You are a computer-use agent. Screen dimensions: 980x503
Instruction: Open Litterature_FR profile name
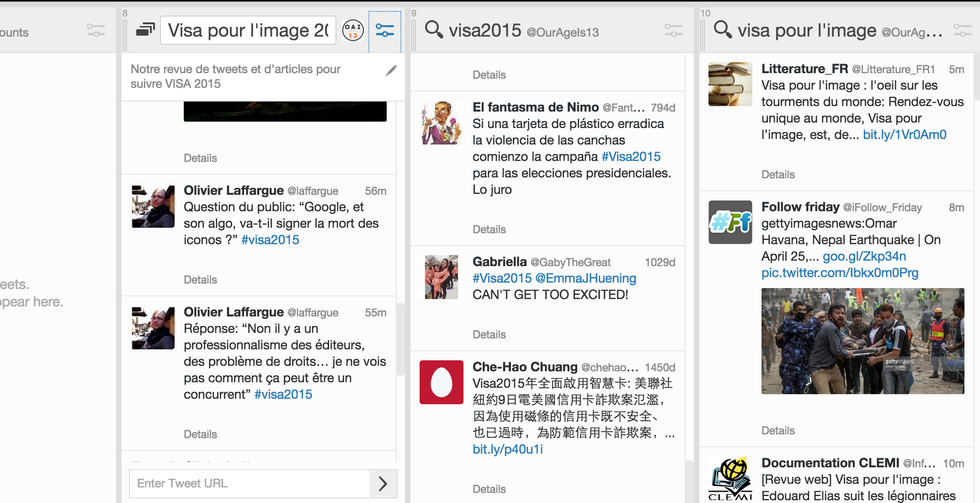pos(805,69)
